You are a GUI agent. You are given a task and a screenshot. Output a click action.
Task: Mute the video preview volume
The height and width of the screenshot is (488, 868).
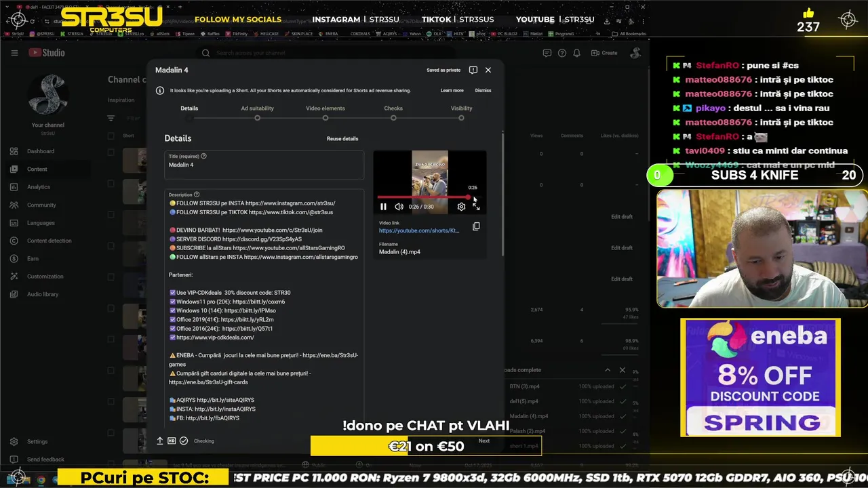click(399, 207)
